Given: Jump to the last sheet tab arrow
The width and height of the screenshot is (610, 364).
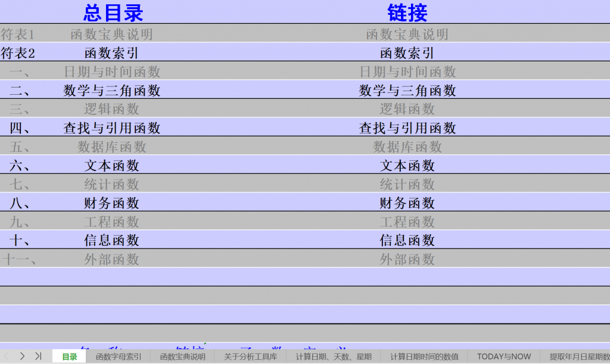Looking at the screenshot, I should (x=38, y=356).
